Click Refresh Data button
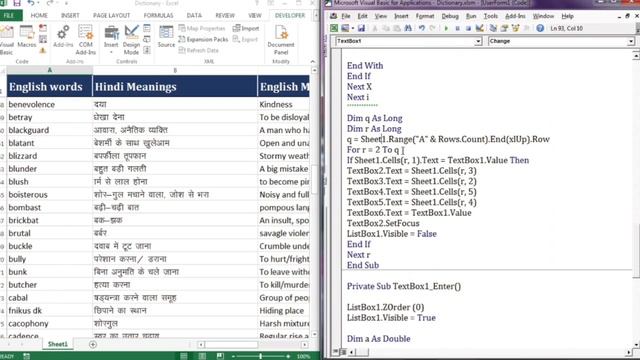The width and height of the screenshot is (640, 360). (199, 50)
